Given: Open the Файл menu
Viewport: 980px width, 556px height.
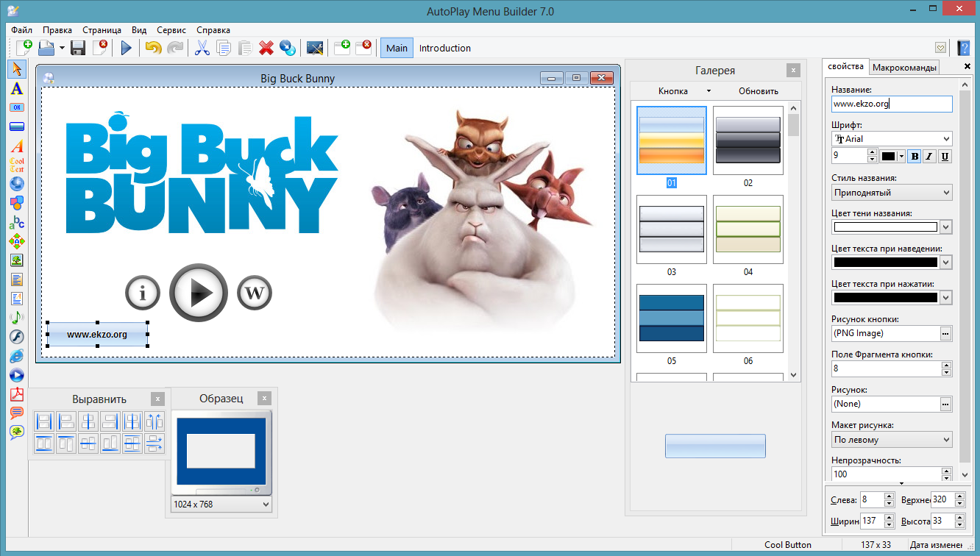Looking at the screenshot, I should [x=22, y=30].
